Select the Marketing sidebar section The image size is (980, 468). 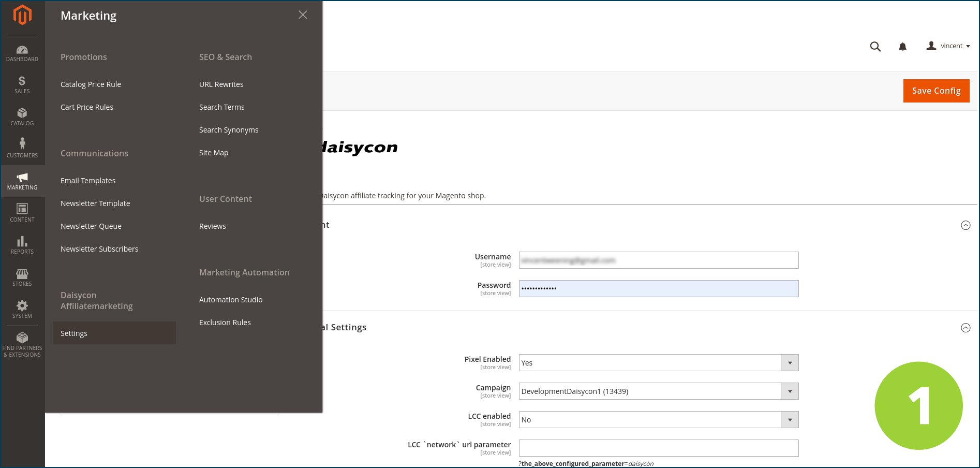22,181
